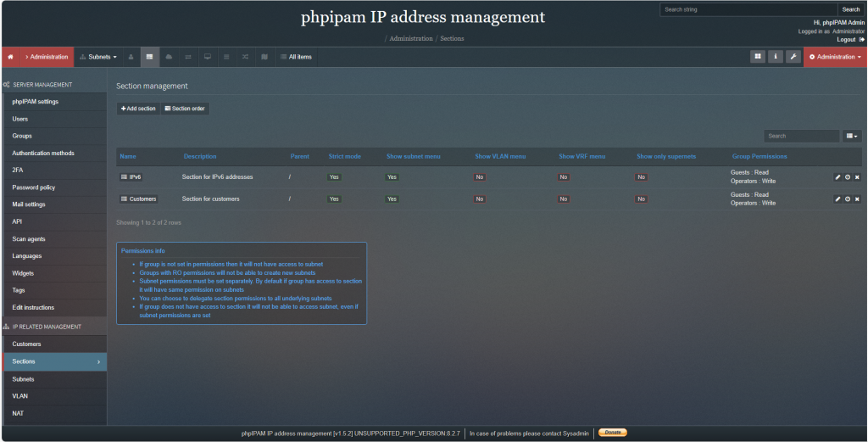Screen dimensions: 868x442
Task: Select the active Sections sidebar item
Action: tap(55, 361)
